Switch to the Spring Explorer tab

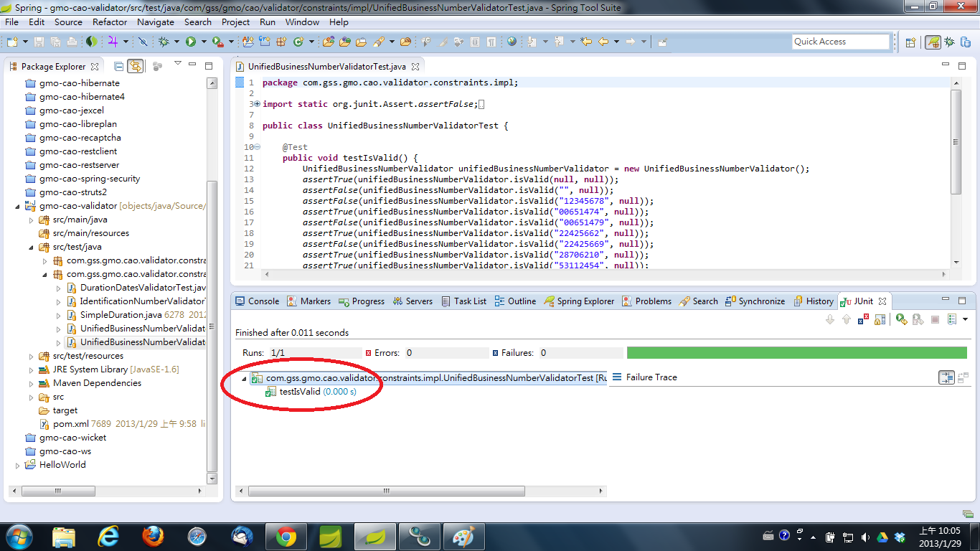pos(579,301)
